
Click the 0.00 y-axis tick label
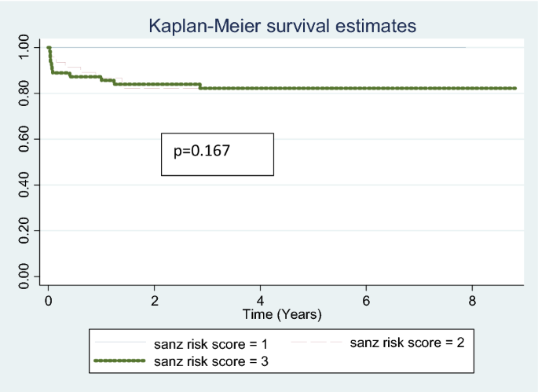[25, 277]
